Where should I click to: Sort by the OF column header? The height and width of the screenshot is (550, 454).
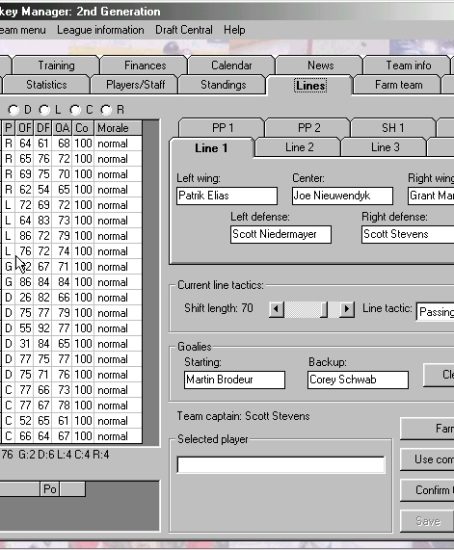pos(25,128)
